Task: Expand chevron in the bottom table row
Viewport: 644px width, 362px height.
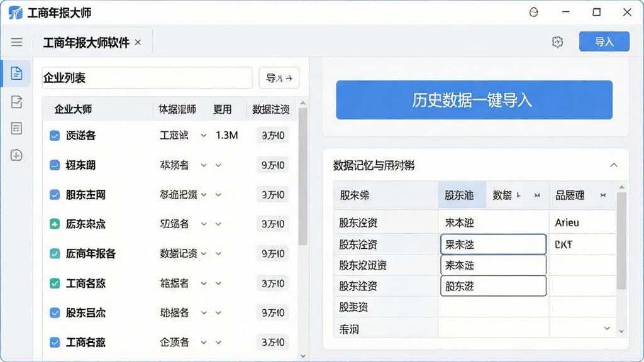Action: (607, 328)
